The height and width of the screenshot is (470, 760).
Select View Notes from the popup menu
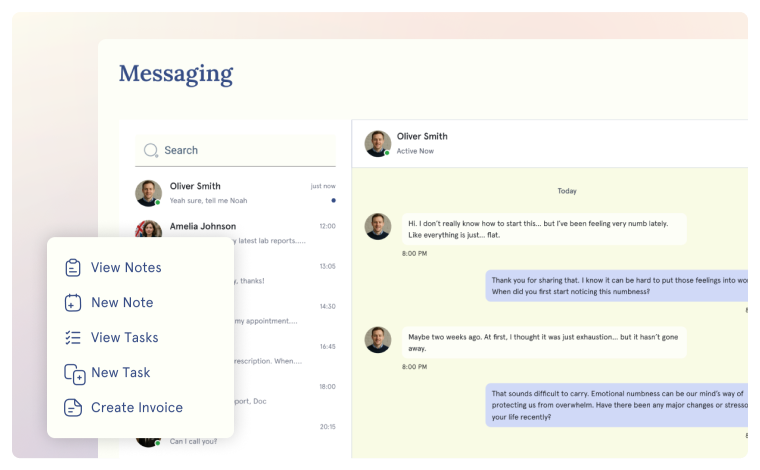pyautogui.click(x=126, y=267)
